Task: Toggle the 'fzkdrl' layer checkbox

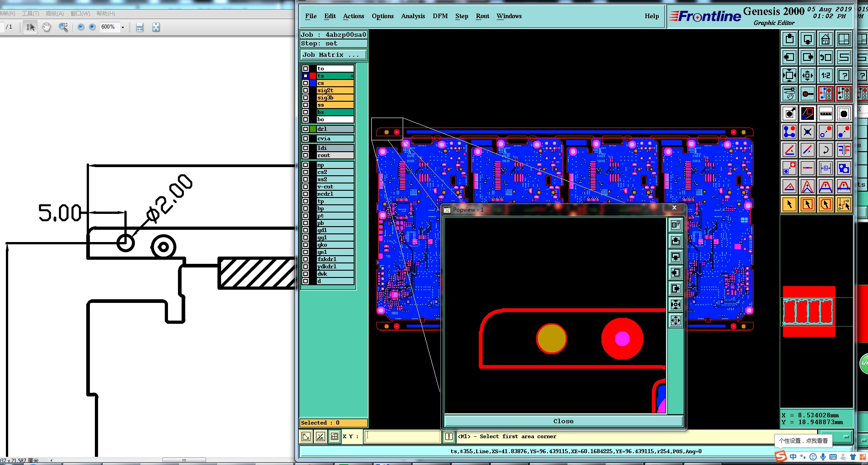Action: pos(306,259)
